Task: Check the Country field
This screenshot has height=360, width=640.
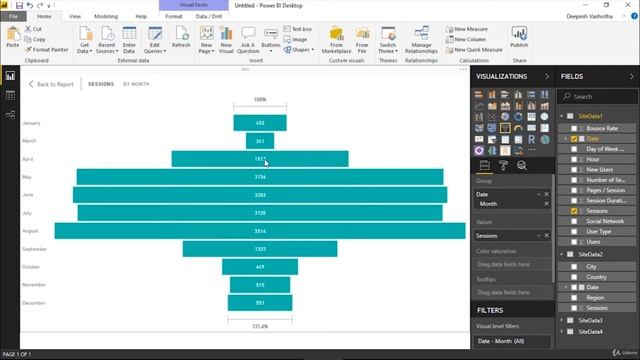Action: (x=574, y=277)
